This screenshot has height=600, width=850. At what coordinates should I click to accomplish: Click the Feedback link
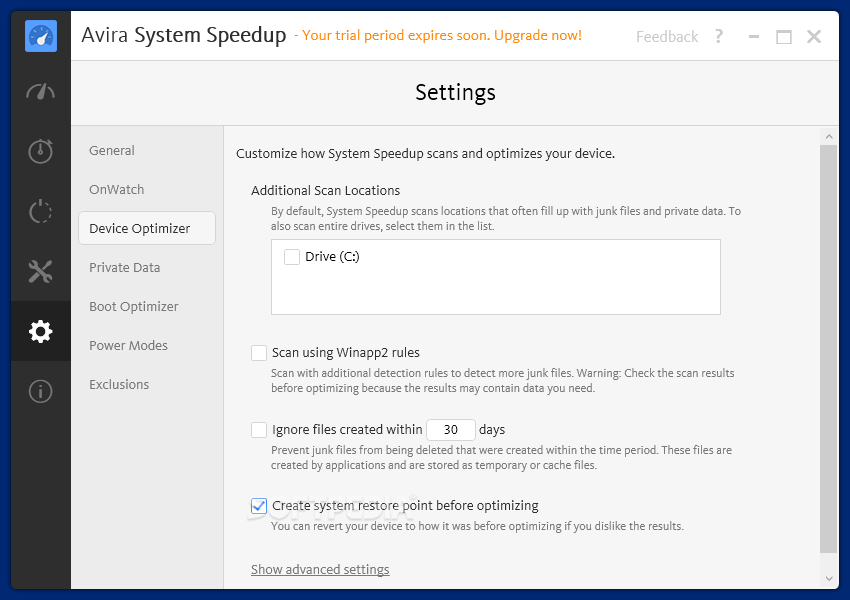coord(667,37)
